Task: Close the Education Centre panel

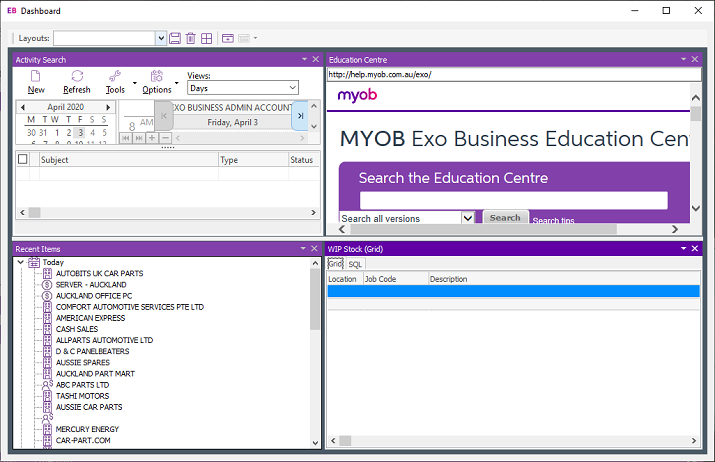Action: (x=695, y=59)
